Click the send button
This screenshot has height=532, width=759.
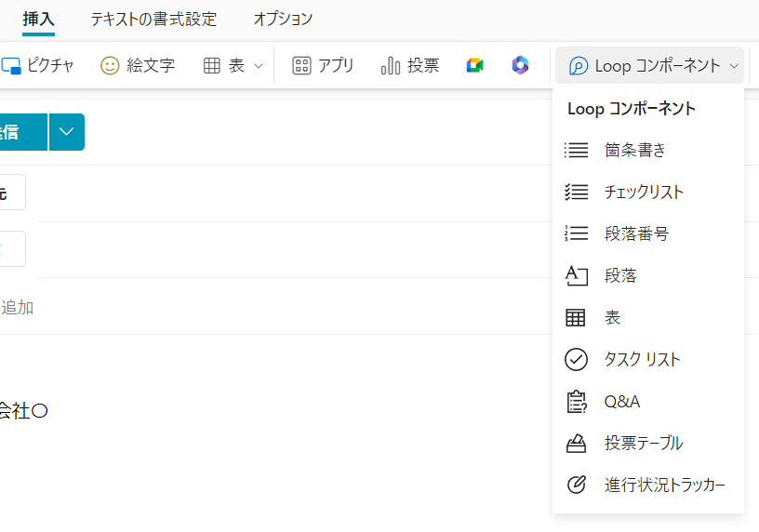[23, 132]
